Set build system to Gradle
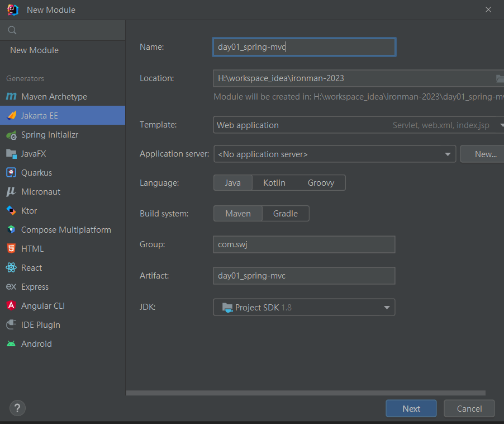 285,214
